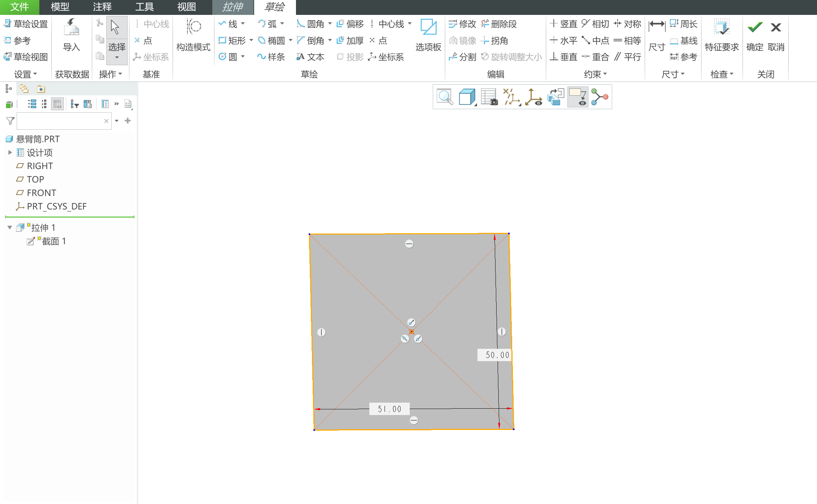Collapse the 拉伸 1 feature node
The image size is (817, 504).
tap(10, 227)
